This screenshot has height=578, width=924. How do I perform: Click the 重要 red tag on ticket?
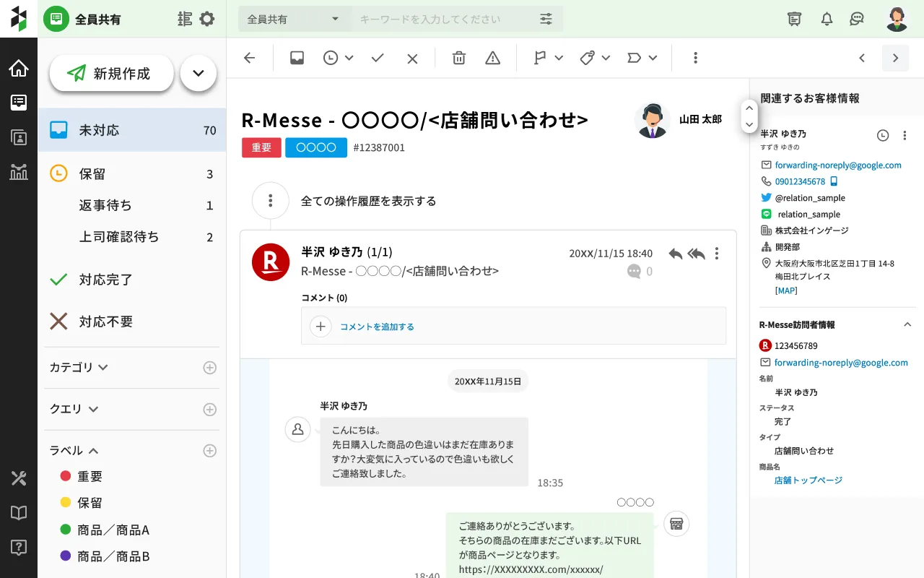(261, 147)
